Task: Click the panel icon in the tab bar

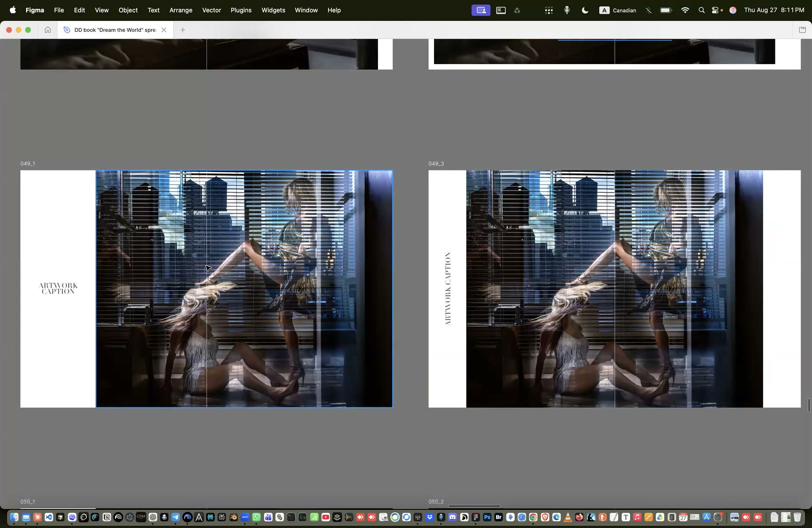Action: pyautogui.click(x=803, y=30)
